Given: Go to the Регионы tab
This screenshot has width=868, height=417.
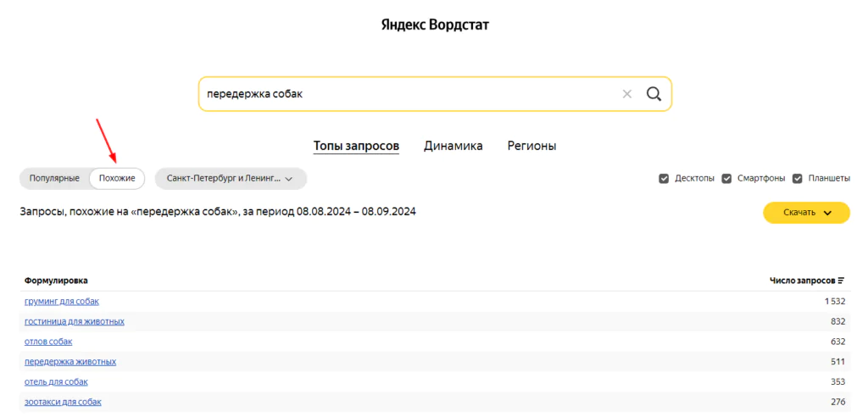Looking at the screenshot, I should click(532, 146).
